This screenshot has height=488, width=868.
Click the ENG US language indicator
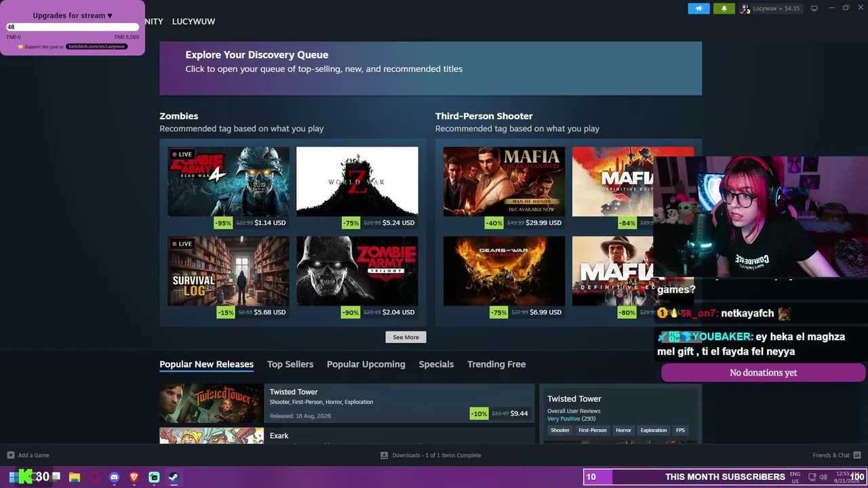795,477
